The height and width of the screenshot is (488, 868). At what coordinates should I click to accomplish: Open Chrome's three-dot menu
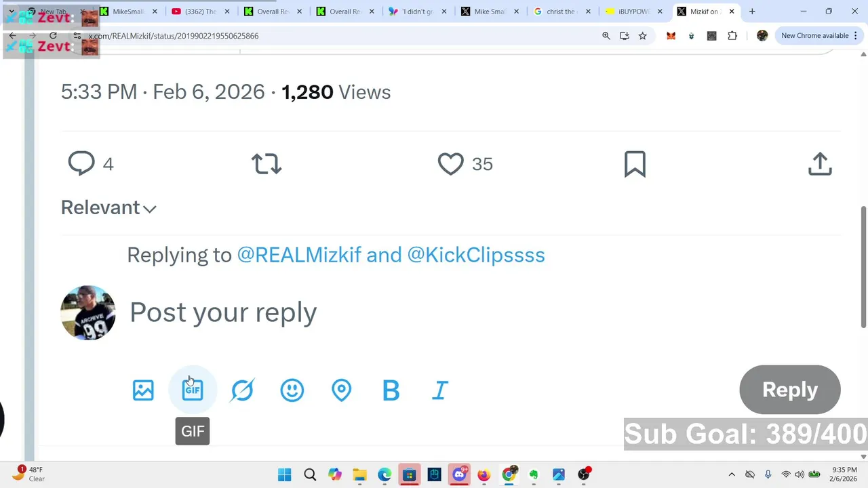click(856, 36)
